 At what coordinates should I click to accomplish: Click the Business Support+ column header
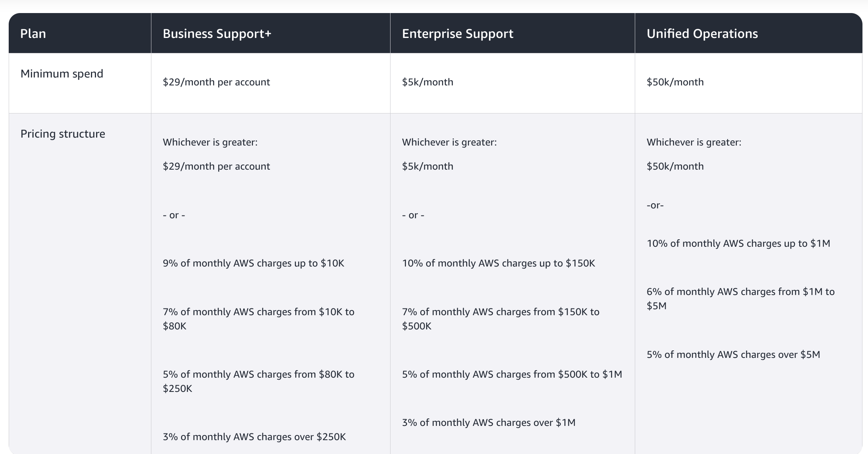[217, 34]
